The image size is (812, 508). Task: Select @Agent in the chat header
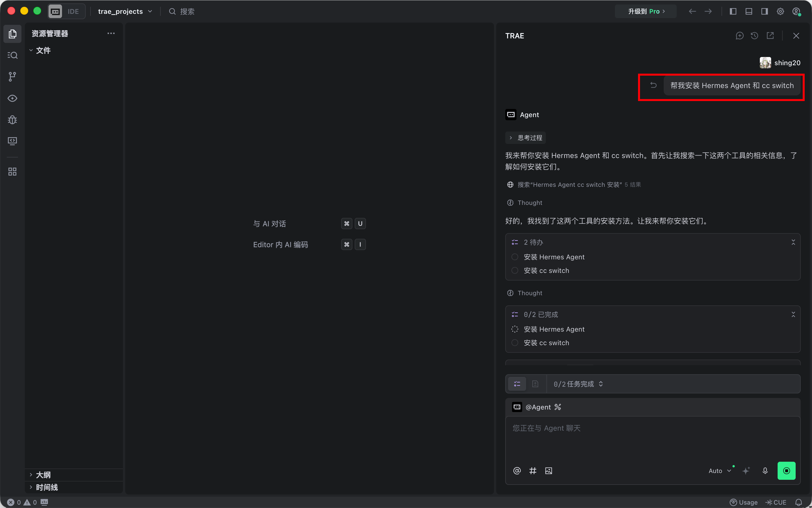point(532,407)
